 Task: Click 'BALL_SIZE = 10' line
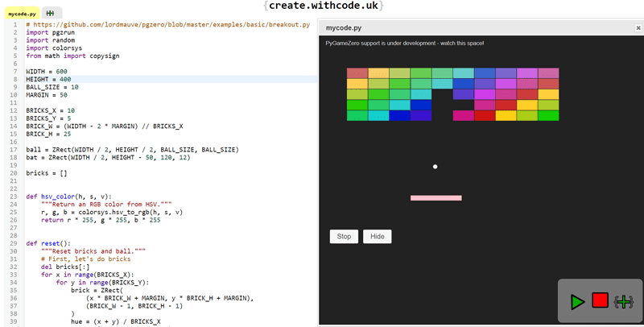(x=52, y=87)
